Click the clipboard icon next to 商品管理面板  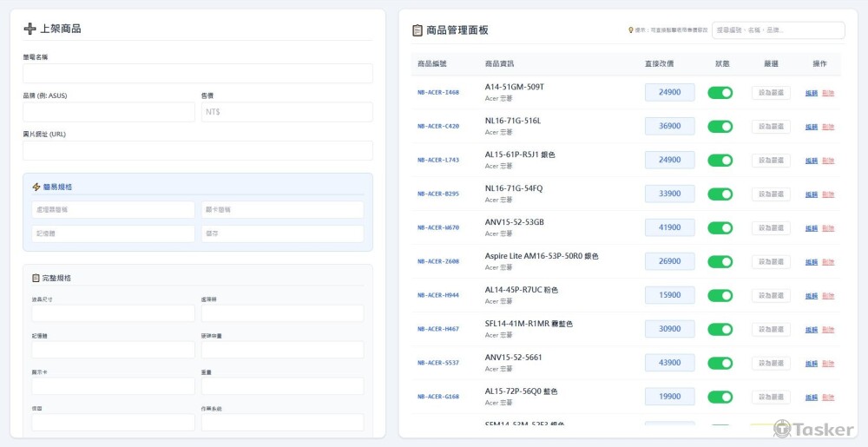coord(418,30)
